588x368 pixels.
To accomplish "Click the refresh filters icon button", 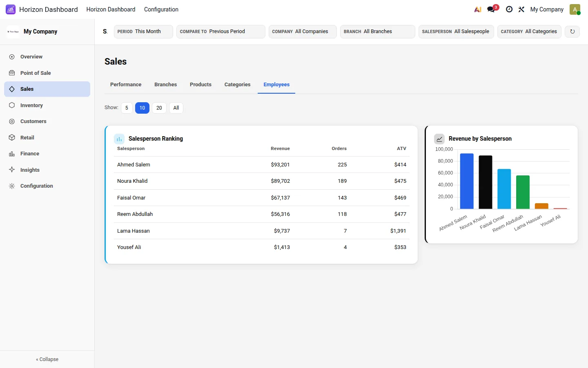I will tap(572, 31).
